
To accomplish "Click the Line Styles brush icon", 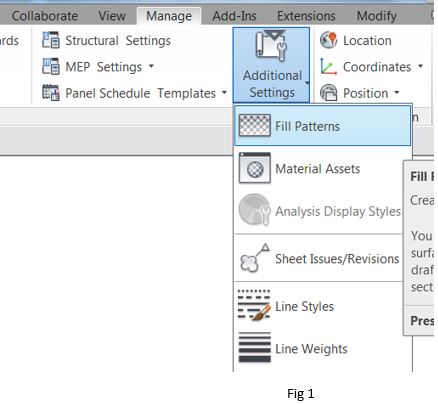I will [254, 305].
